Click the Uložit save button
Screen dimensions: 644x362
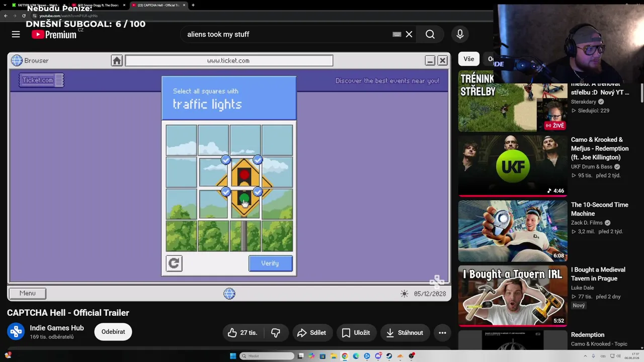(x=356, y=332)
